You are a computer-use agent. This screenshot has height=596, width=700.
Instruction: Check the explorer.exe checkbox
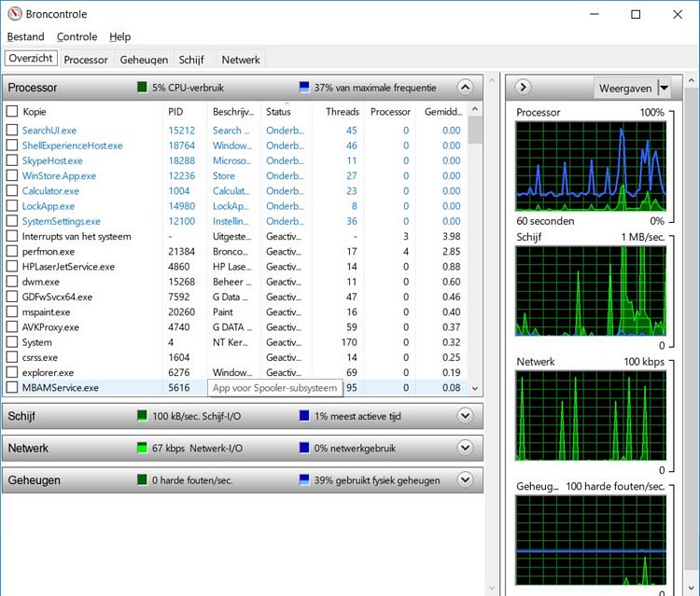[x=12, y=372]
